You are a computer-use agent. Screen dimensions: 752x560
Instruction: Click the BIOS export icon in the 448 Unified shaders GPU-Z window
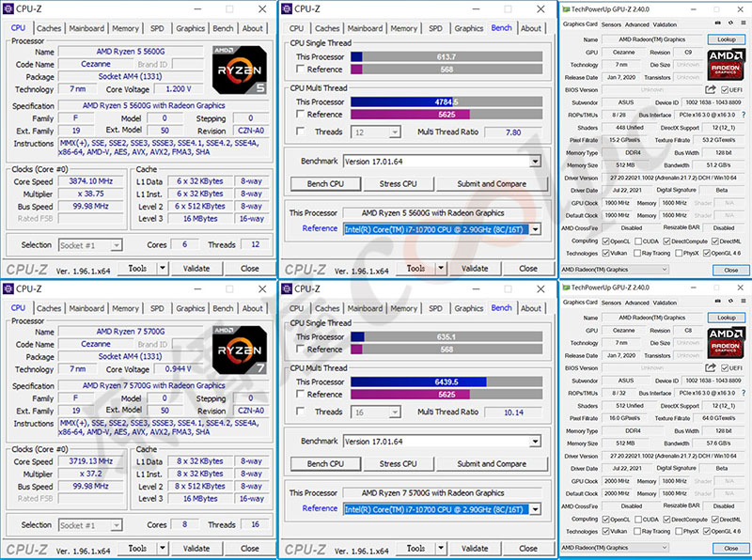711,89
